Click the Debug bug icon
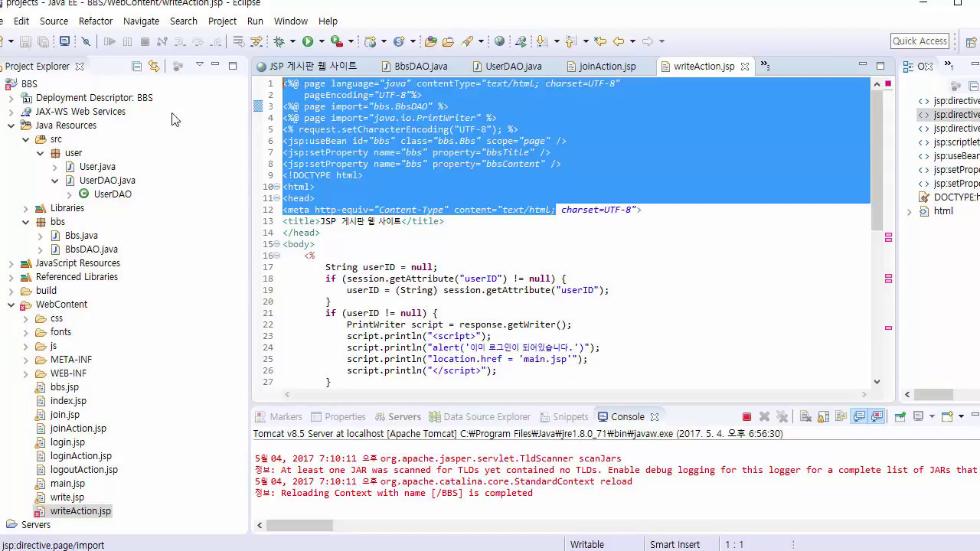Image resolution: width=980 pixels, height=551 pixels. 279,41
